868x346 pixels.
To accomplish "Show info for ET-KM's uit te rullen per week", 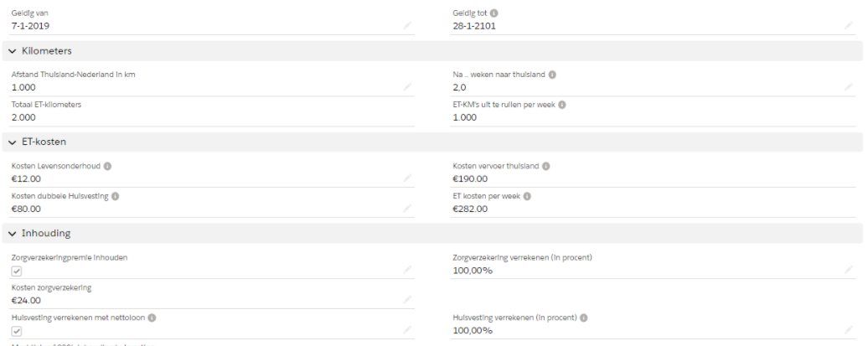I will point(562,105).
